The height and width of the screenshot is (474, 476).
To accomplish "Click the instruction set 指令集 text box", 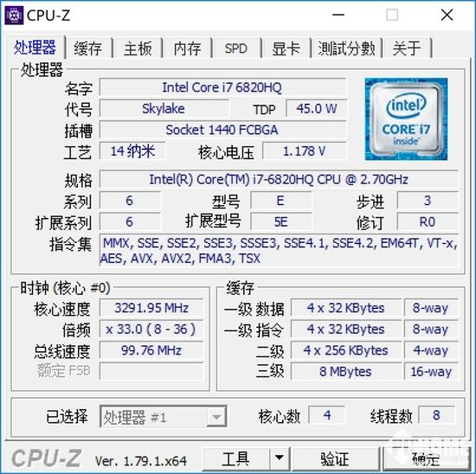I will [279, 251].
